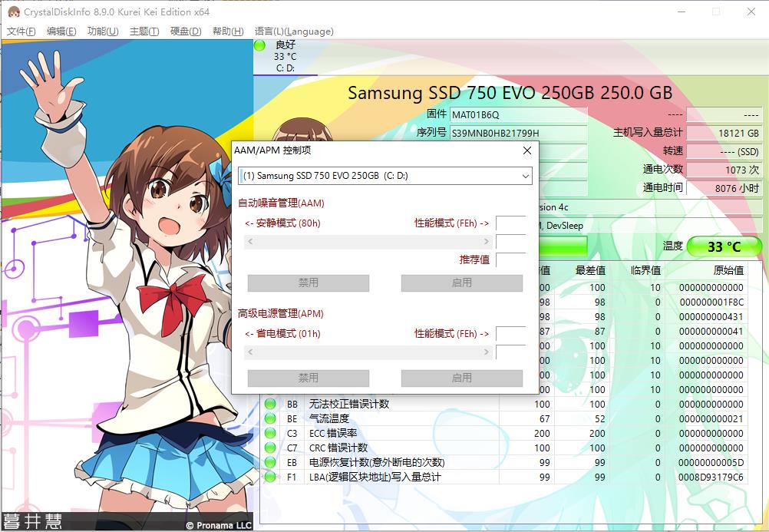Open the 编辑(E) menu

click(x=61, y=31)
